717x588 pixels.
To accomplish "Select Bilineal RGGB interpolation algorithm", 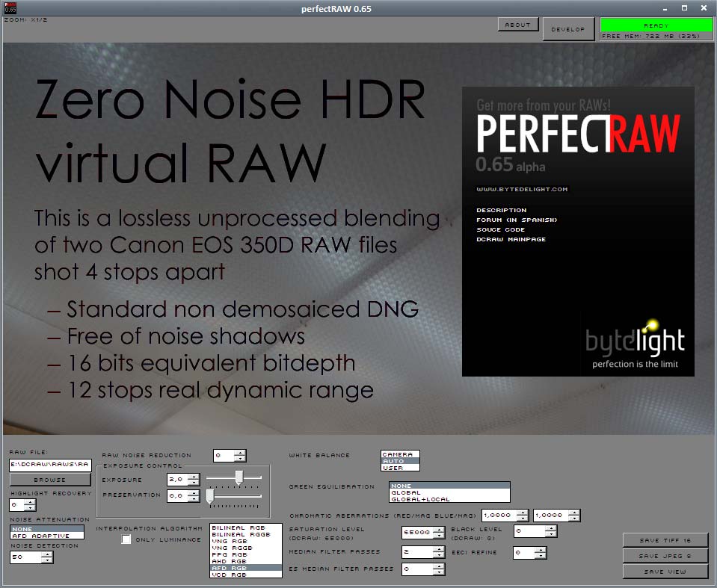I will click(x=246, y=534).
